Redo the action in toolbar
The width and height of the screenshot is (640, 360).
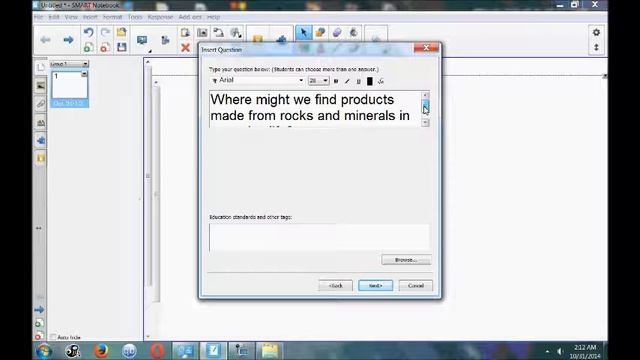pyautogui.click(x=105, y=32)
